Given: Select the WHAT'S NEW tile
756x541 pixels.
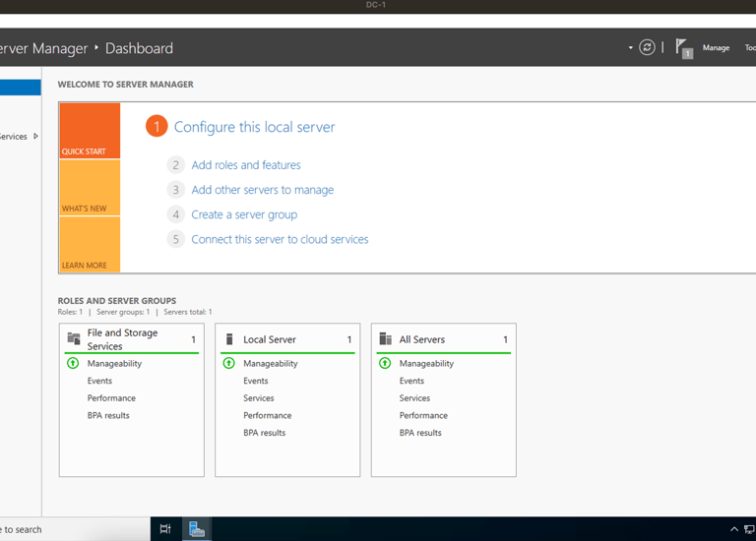Looking at the screenshot, I should point(90,188).
